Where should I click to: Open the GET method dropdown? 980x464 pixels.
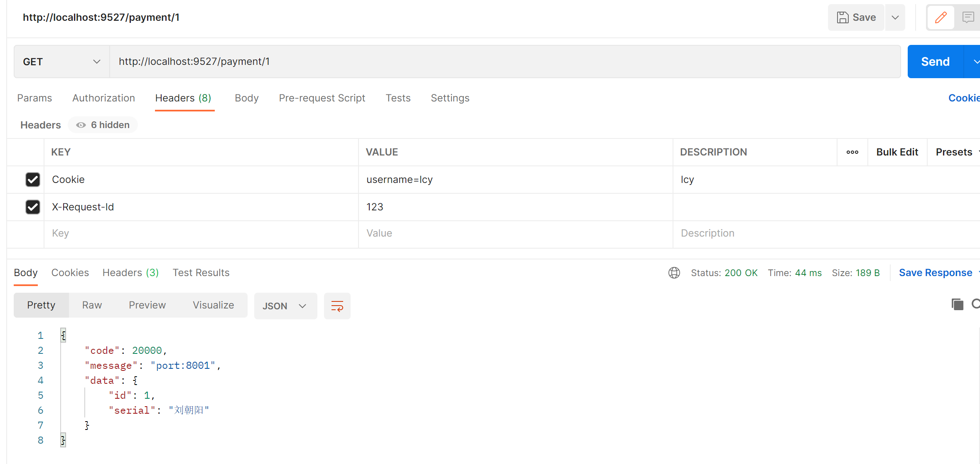(x=61, y=62)
